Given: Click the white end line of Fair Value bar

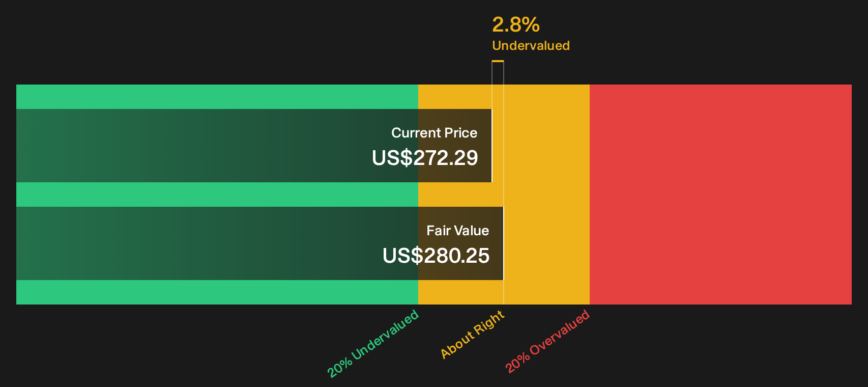Looking at the screenshot, I should pos(503,243).
